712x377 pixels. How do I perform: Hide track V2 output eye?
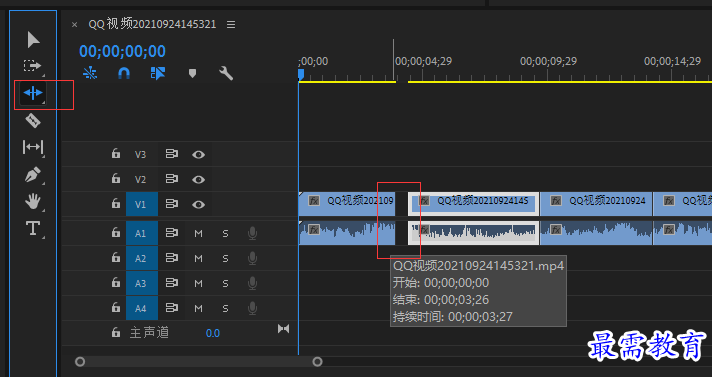click(198, 179)
